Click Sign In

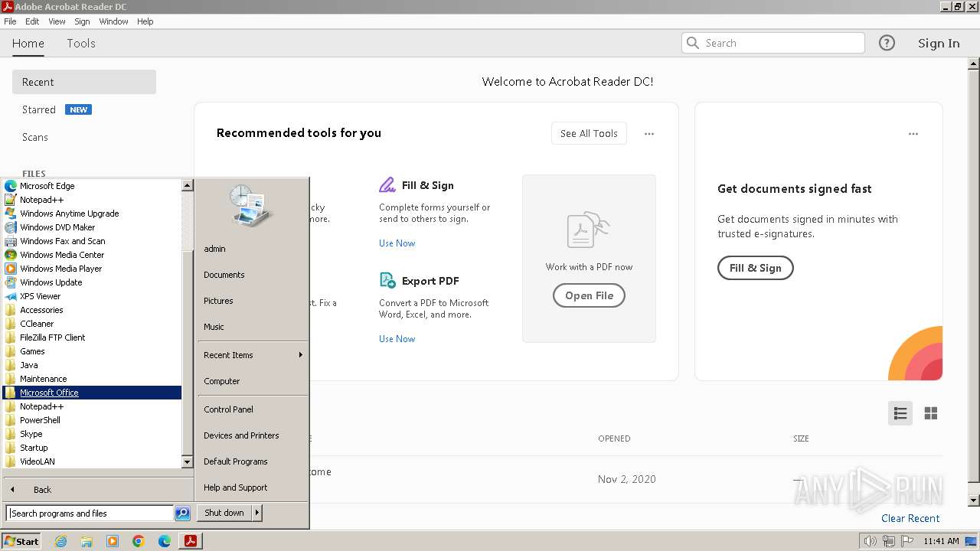[x=939, y=44]
